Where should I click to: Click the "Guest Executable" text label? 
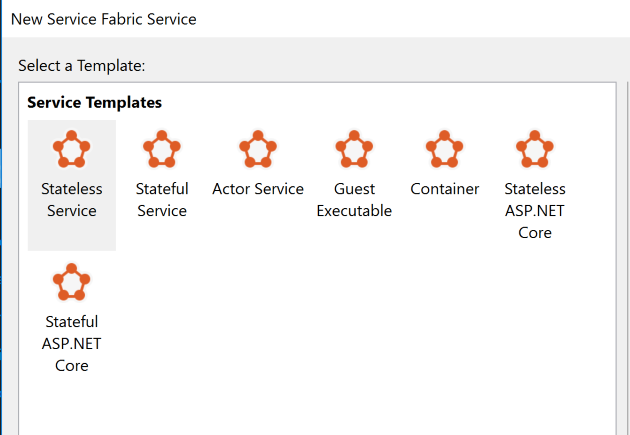tap(354, 200)
